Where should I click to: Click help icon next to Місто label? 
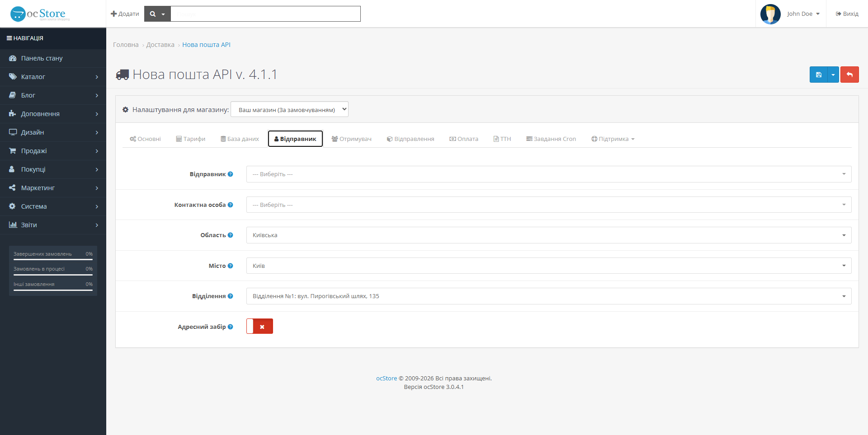tap(231, 266)
